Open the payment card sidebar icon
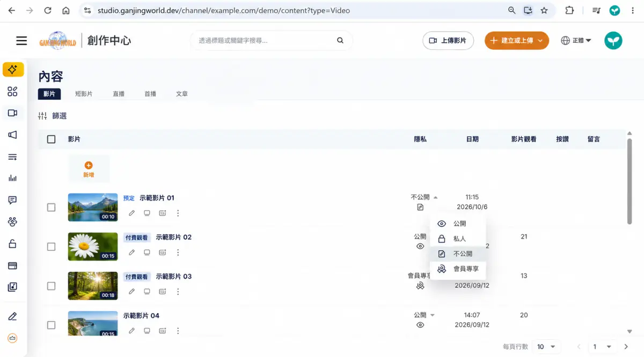The image size is (644, 357). [12, 265]
